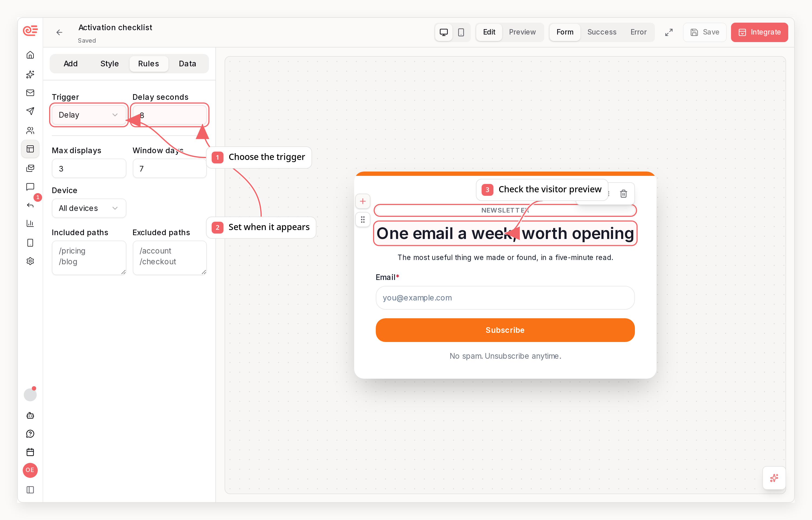This screenshot has height=520, width=812.
Task: Open the reply arrow icon with notification badge
Action: pos(30,205)
